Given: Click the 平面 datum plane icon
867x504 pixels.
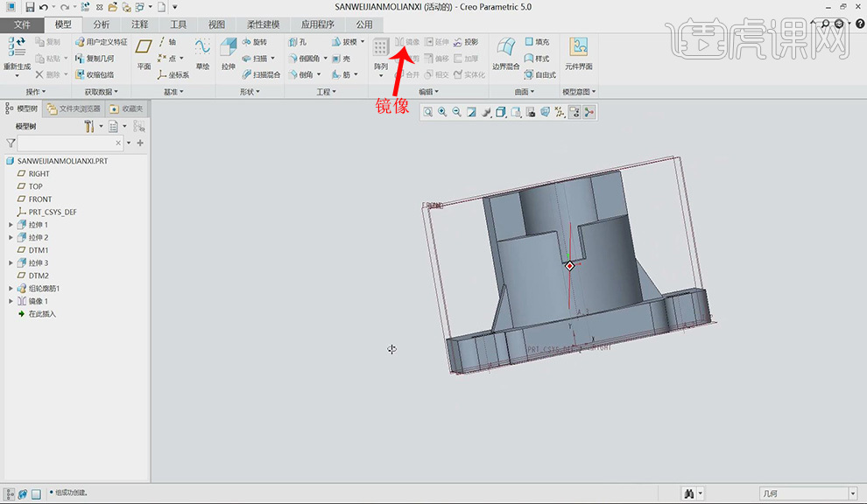Looking at the screenshot, I should tap(144, 48).
